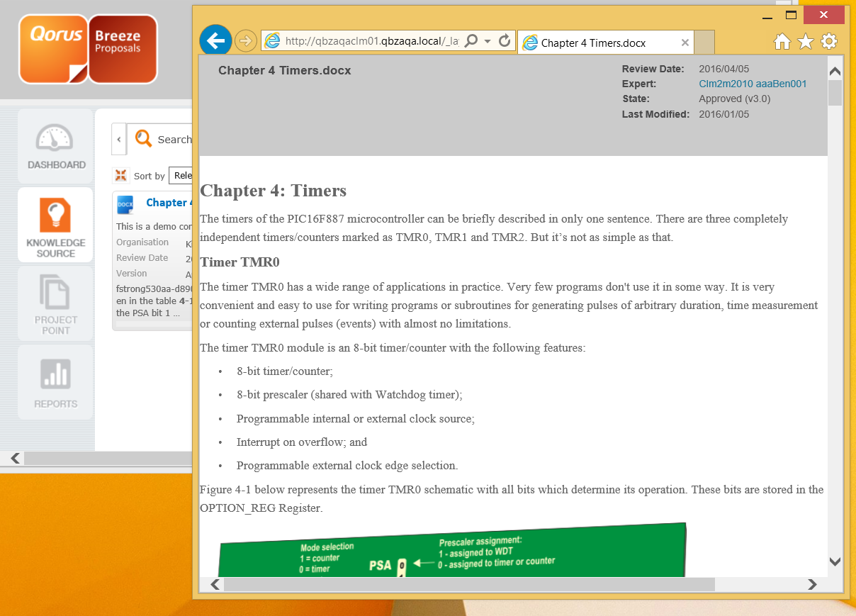The height and width of the screenshot is (616, 856).
Task: Click the 'Timer TMR0' subheading
Action: coord(240,262)
